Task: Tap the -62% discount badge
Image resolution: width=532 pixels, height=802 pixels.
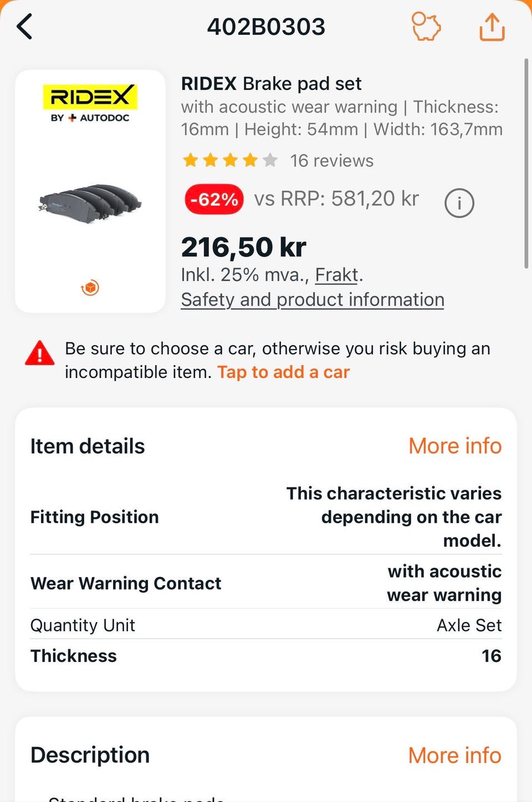Action: (x=214, y=199)
